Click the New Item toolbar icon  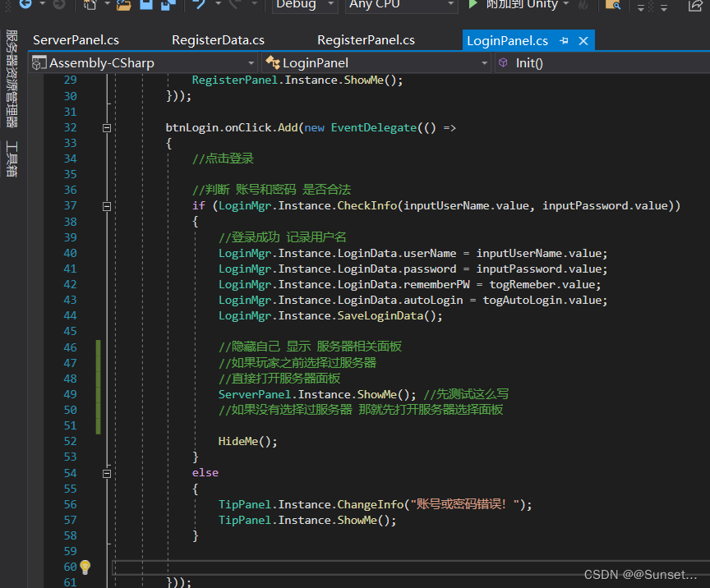click(90, 4)
